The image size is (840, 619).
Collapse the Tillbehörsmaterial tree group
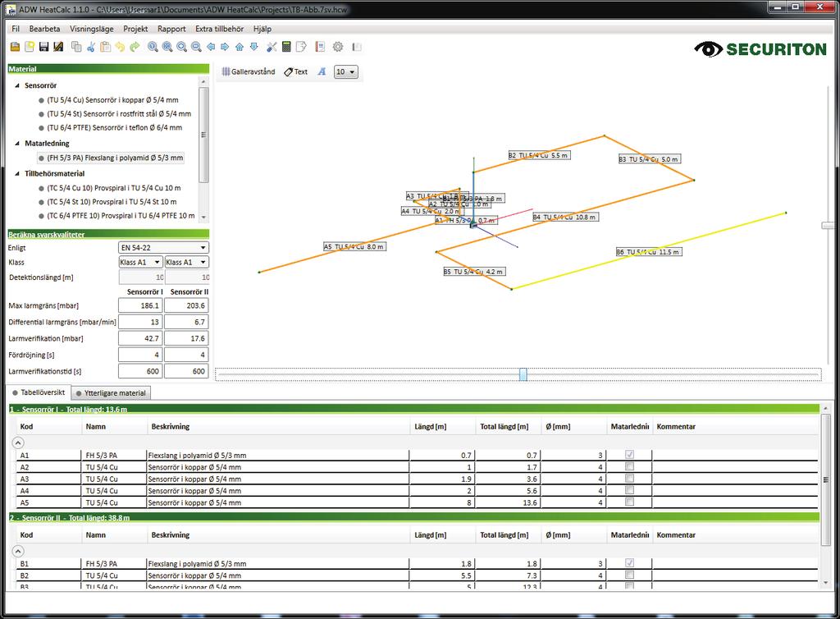pos(17,174)
